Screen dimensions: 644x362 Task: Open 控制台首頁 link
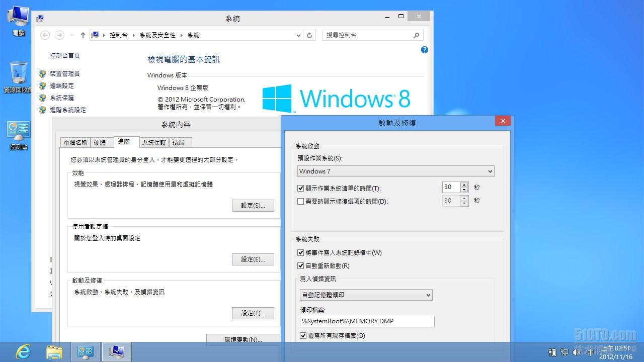(65, 56)
